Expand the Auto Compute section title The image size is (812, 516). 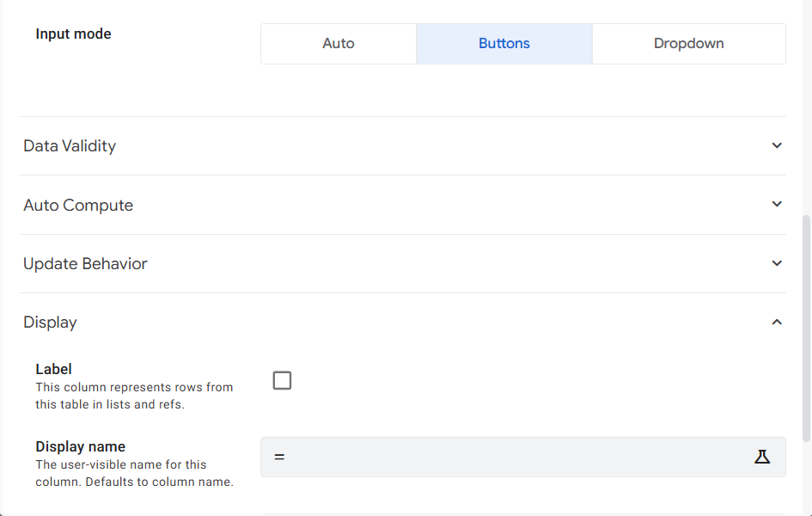[x=78, y=206]
